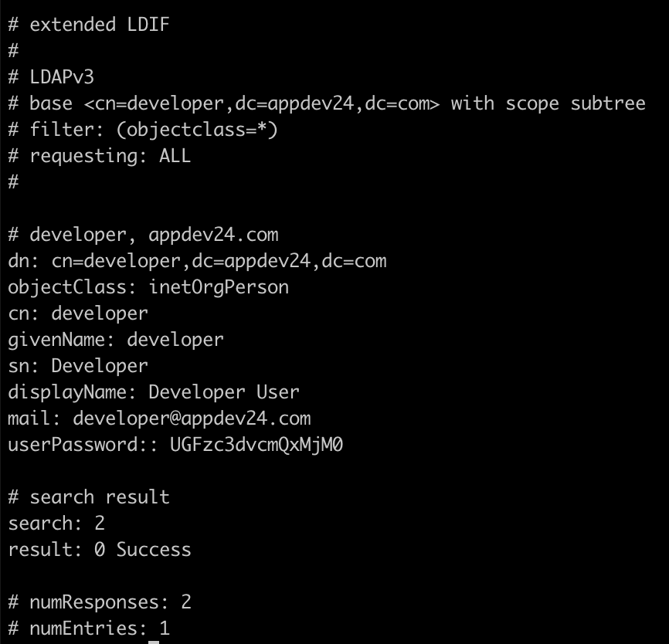Click the 'givenName' attribute line

[116, 340]
